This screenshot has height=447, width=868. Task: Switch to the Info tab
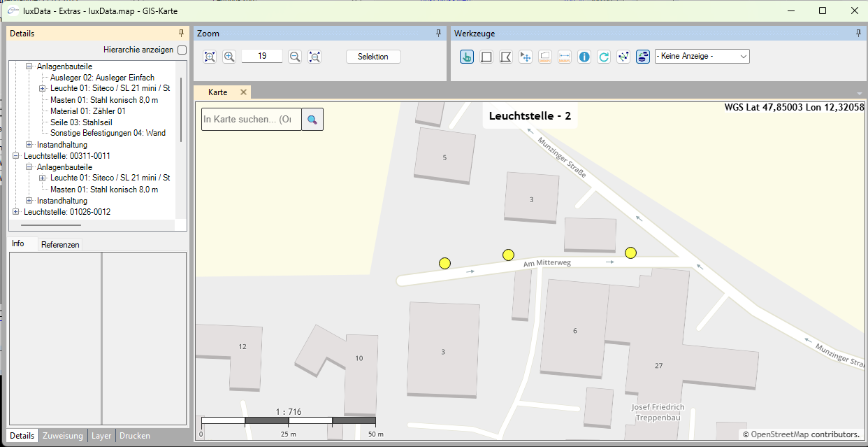click(18, 243)
